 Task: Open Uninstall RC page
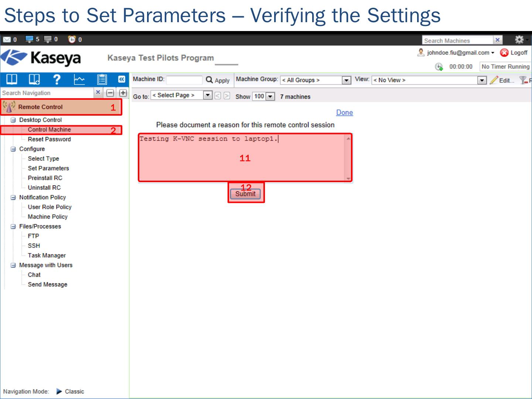44,188
